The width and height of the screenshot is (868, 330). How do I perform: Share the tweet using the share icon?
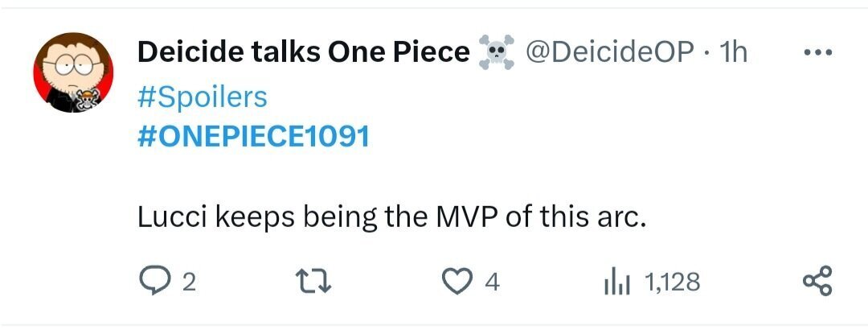click(818, 282)
